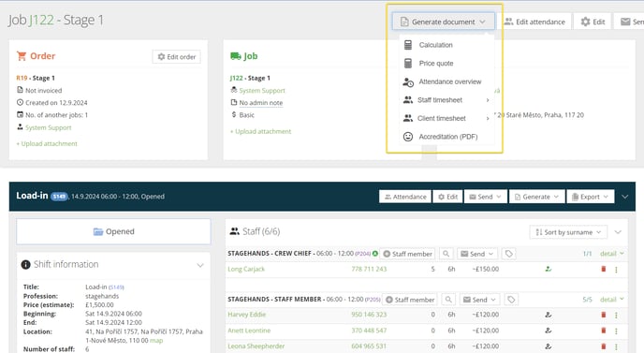Click the search icon in Crew Chief row
This screenshot has height=353, width=644.
446,254
